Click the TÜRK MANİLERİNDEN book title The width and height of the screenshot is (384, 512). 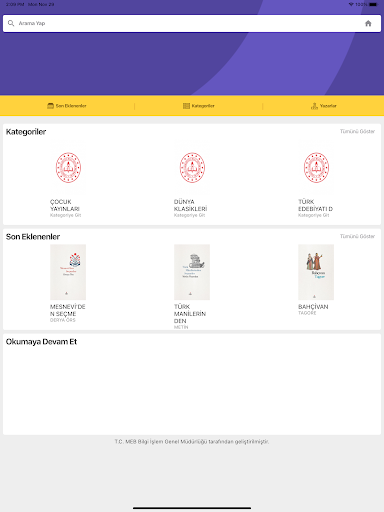[190, 314]
